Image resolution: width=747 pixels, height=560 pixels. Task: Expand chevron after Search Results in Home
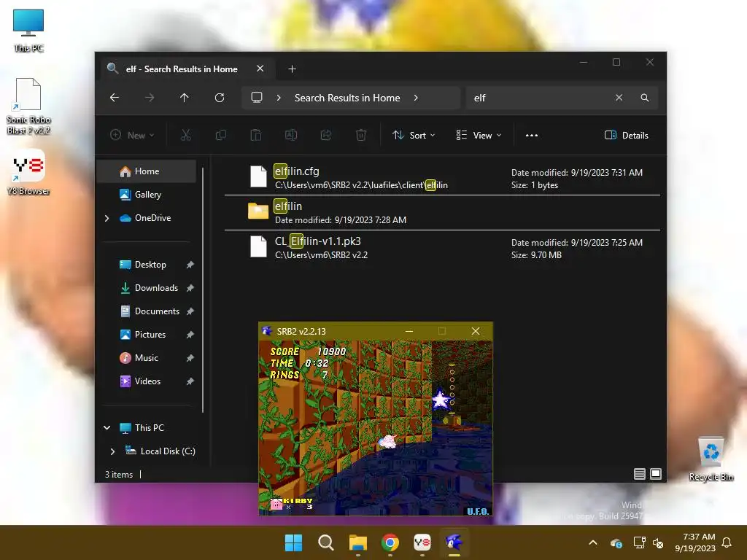(x=416, y=98)
